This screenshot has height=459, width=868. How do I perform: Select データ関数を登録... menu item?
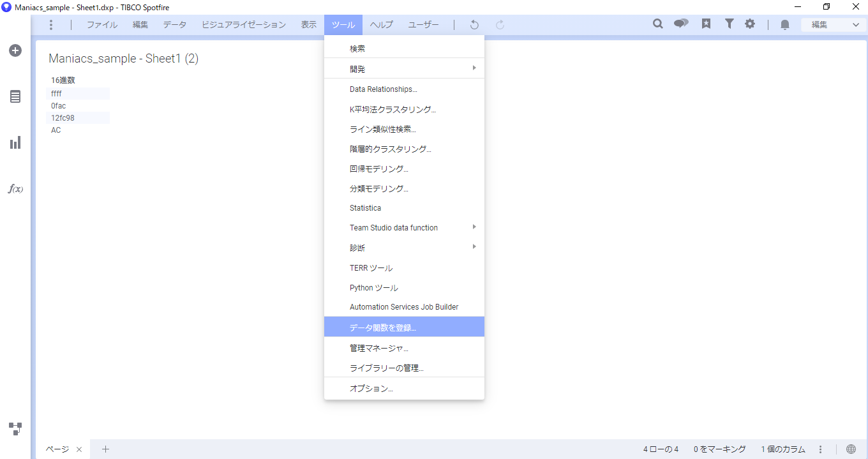tap(405, 327)
